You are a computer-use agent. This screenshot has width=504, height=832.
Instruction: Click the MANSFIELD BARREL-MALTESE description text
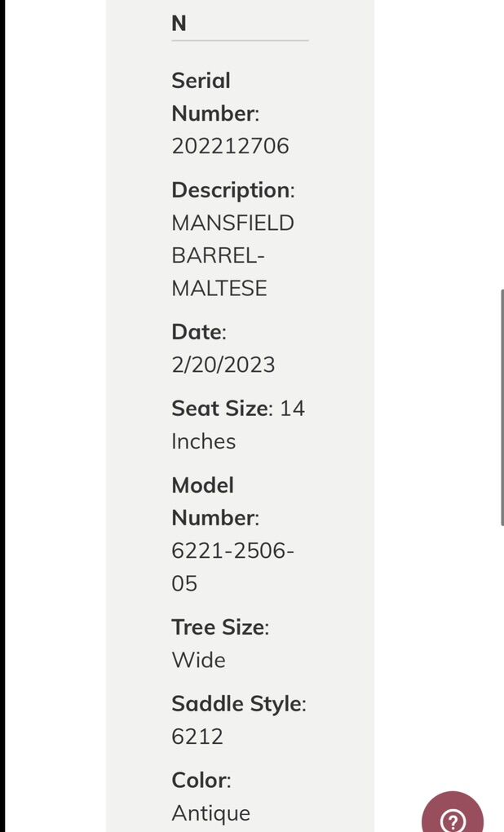click(x=232, y=254)
